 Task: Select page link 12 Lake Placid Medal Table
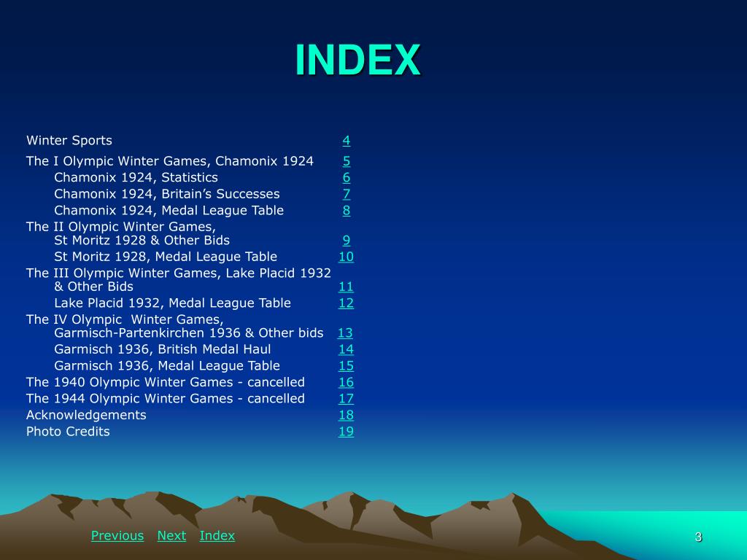tap(346, 303)
